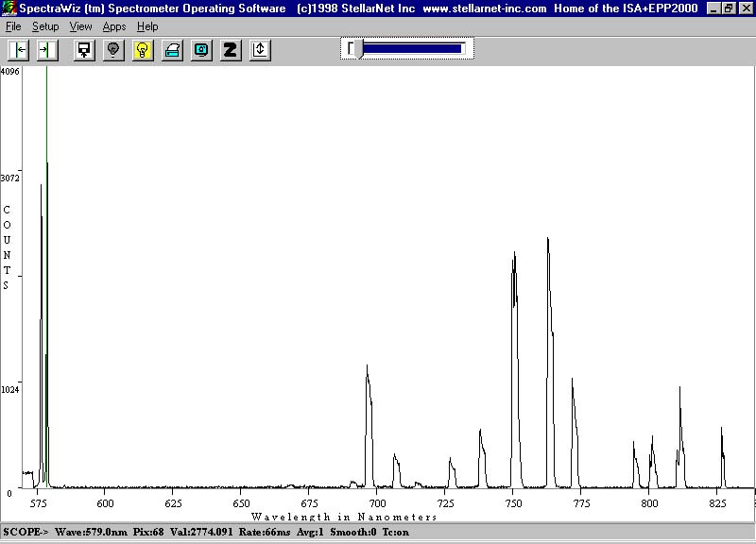Click the "Val:2774.091" status bar value
The height and width of the screenshot is (544, 756).
click(x=201, y=532)
